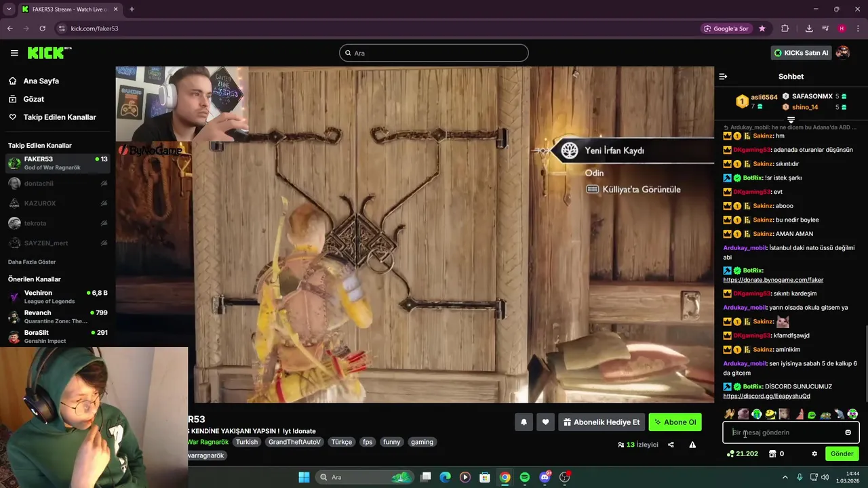Open the Kick hamburger sidebar menu
Screen dimensions: 868x488
(x=14, y=53)
